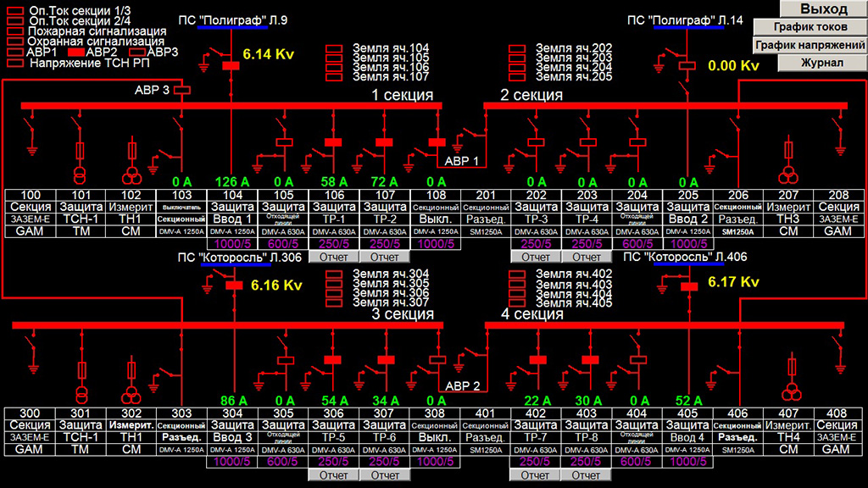Select the ТР-5 breaker symbol above cell 306
This screenshot has height=488, width=868.
point(332,360)
